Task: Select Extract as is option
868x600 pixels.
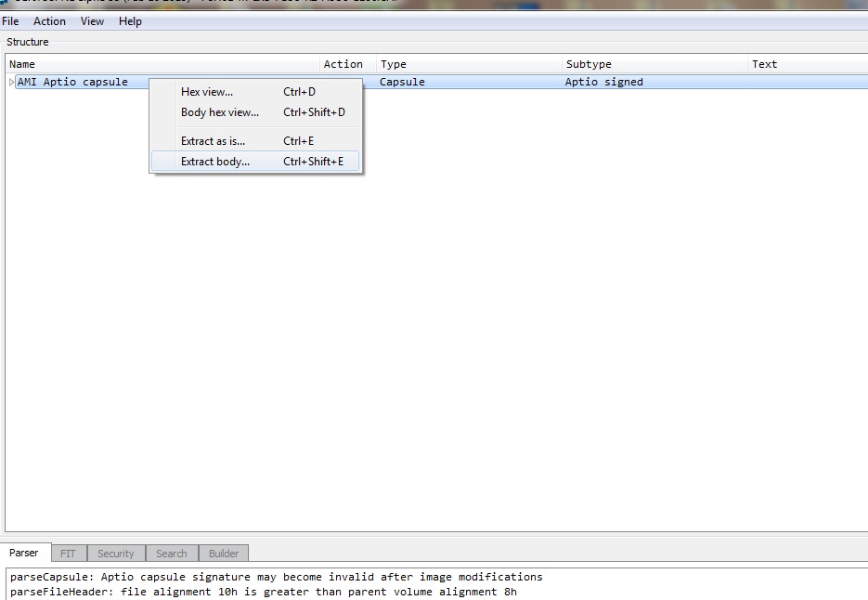Action: point(255,141)
